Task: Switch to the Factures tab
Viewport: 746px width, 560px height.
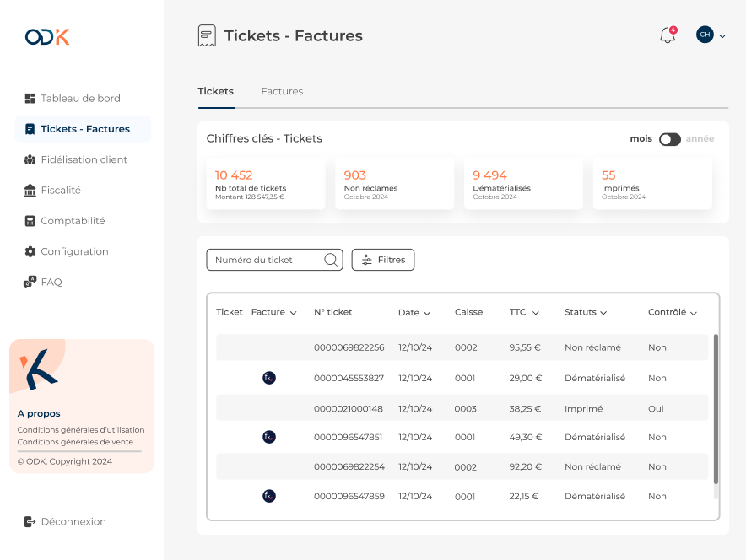Action: 282,91
